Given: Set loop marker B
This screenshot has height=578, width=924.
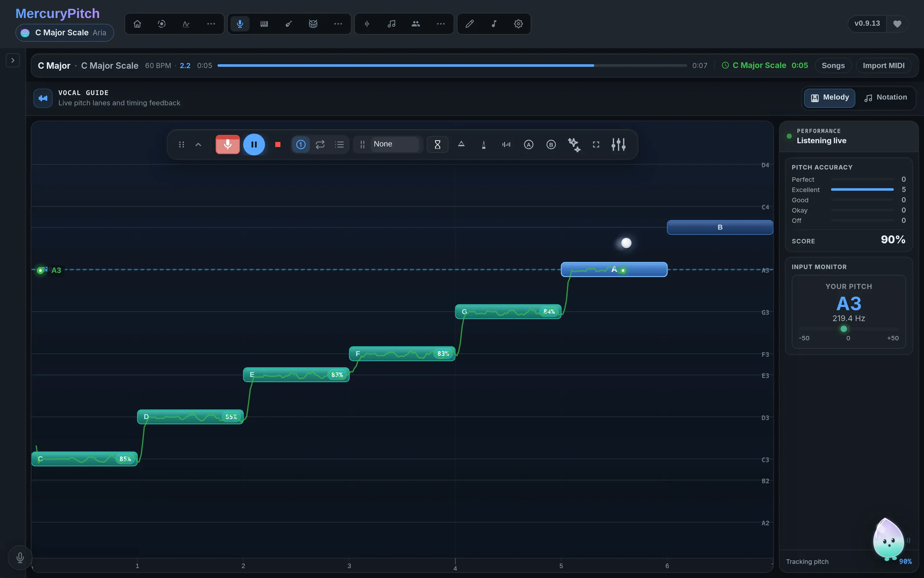Looking at the screenshot, I should [551, 144].
